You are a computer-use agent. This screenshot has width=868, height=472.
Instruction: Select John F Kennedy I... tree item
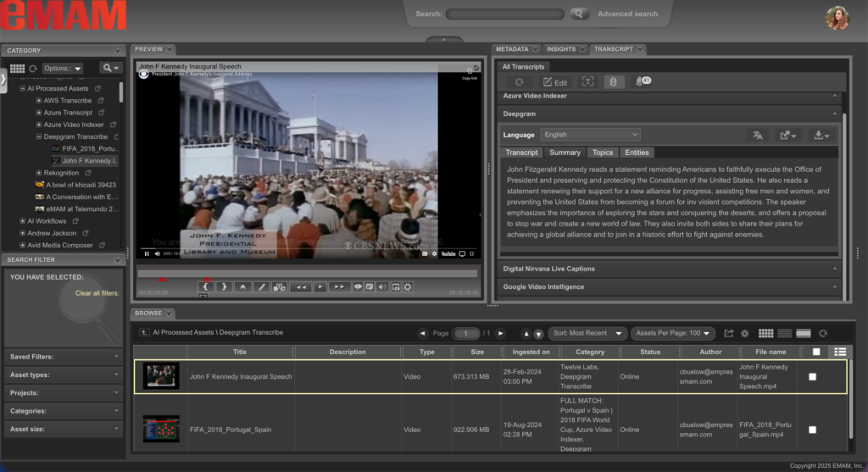coord(85,161)
